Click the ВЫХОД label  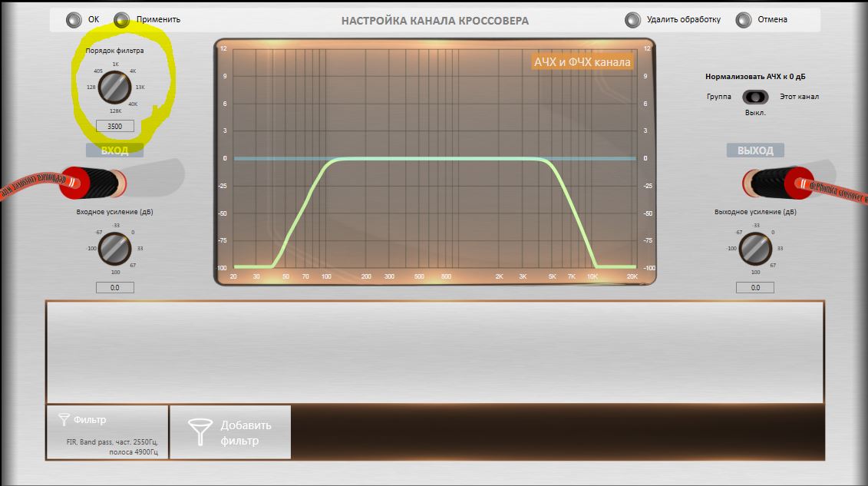755,150
